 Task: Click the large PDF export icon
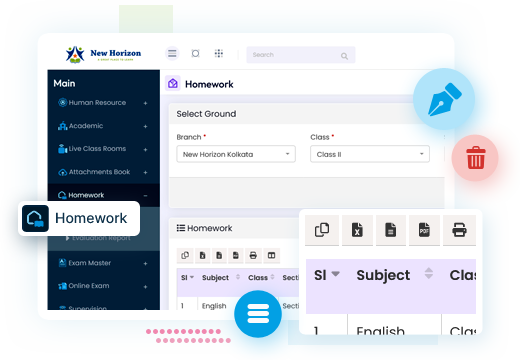(x=424, y=230)
